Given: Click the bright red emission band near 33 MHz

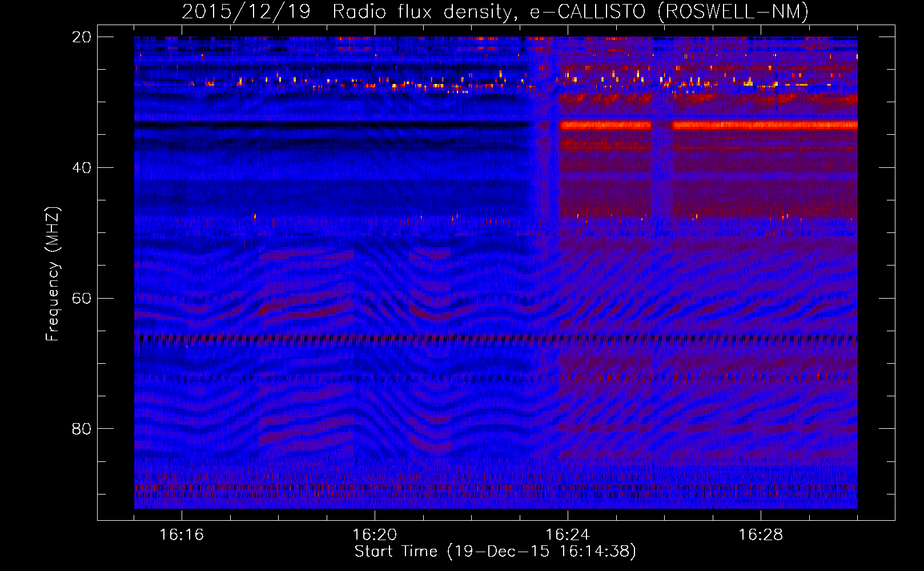Looking at the screenshot, I should coord(708,125).
